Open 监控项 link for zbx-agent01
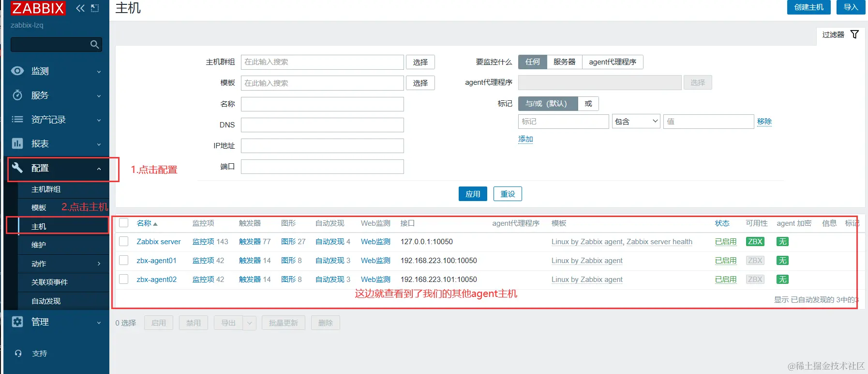This screenshot has width=868, height=374. (203, 261)
